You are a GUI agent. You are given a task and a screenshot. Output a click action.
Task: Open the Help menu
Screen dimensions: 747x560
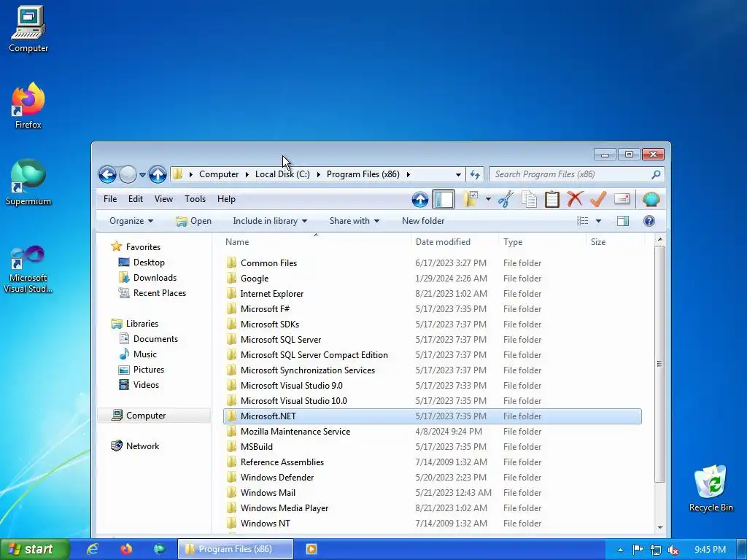tap(226, 199)
